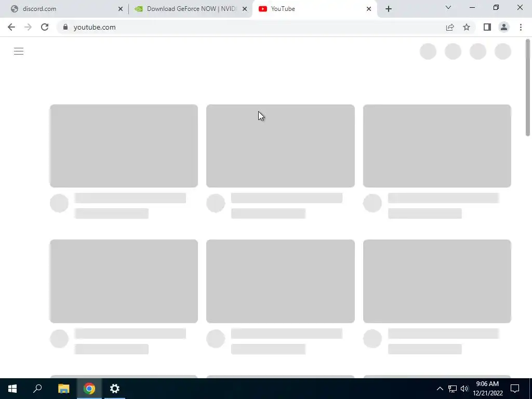Switch to the discord.com tab

pos(64,9)
